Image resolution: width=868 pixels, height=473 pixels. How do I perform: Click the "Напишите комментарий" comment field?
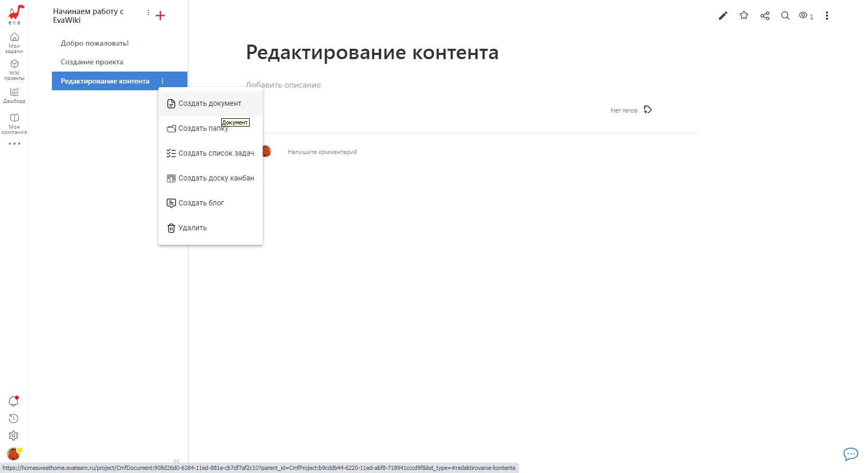coord(322,152)
